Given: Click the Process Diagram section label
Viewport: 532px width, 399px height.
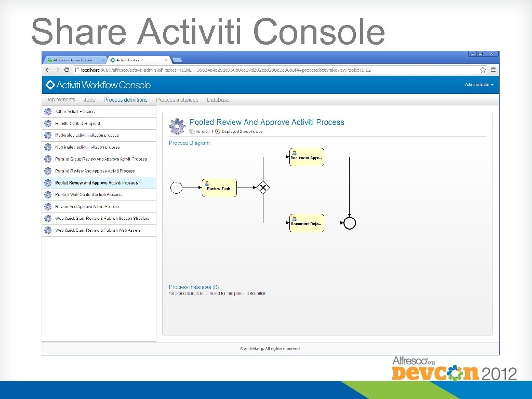Looking at the screenshot, I should [x=189, y=143].
